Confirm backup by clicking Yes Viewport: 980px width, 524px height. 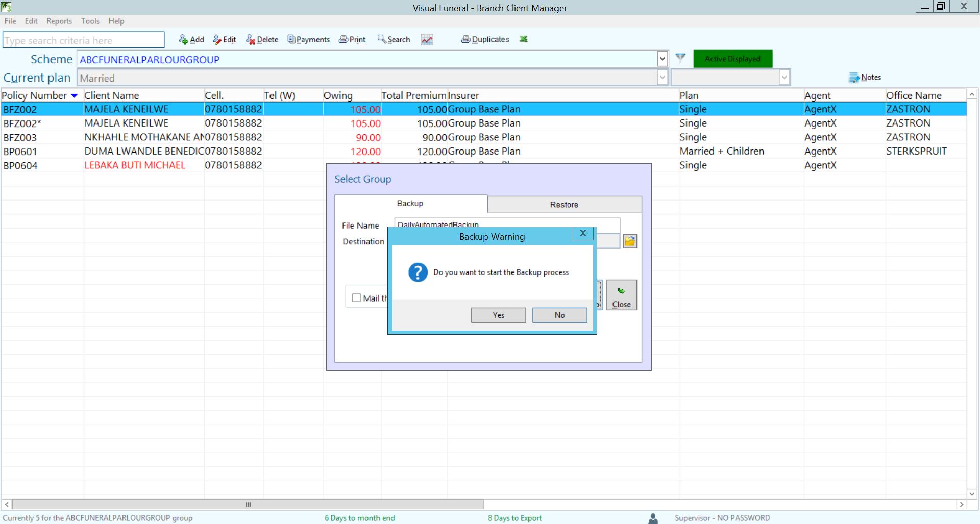tap(498, 315)
